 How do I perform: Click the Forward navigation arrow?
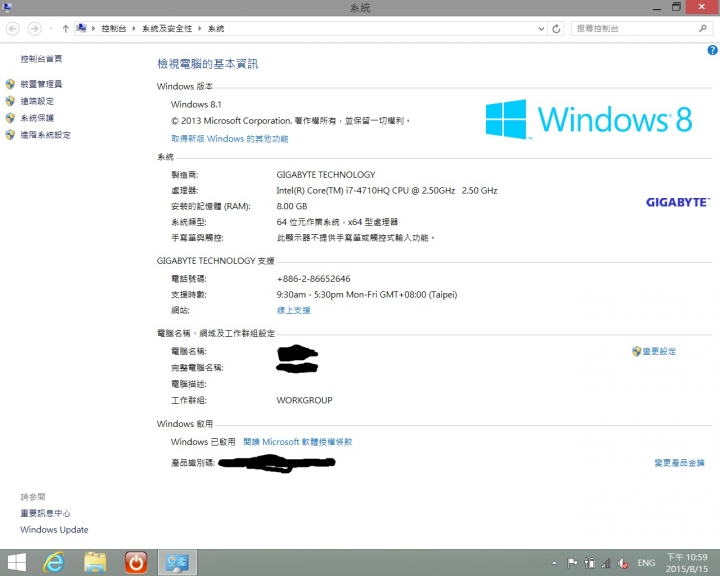pyautogui.click(x=34, y=28)
